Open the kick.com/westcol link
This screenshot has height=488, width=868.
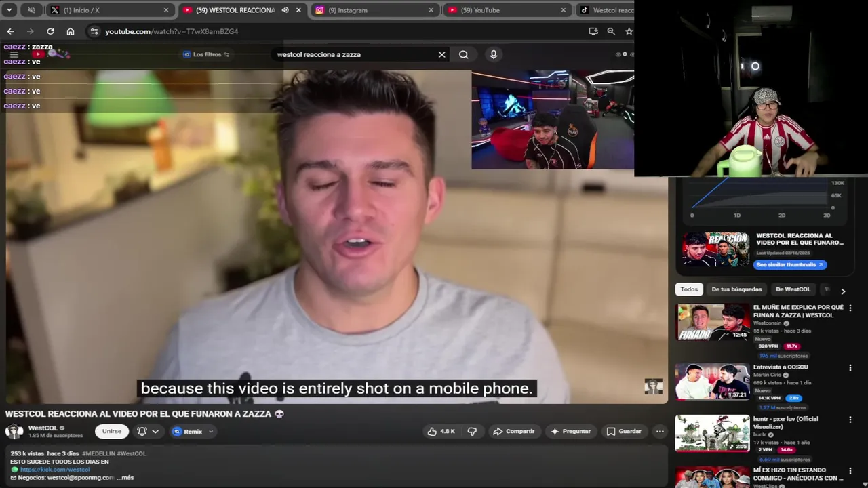[x=54, y=470]
